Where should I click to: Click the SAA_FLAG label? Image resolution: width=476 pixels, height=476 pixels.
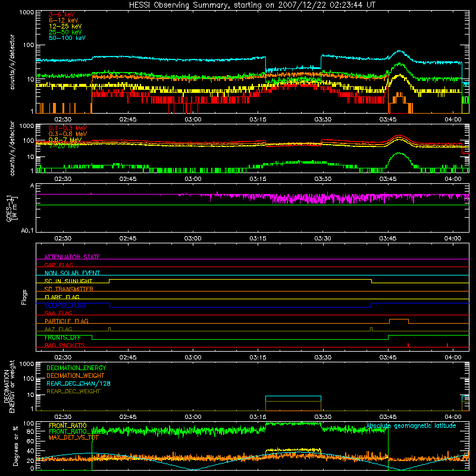click(58, 313)
